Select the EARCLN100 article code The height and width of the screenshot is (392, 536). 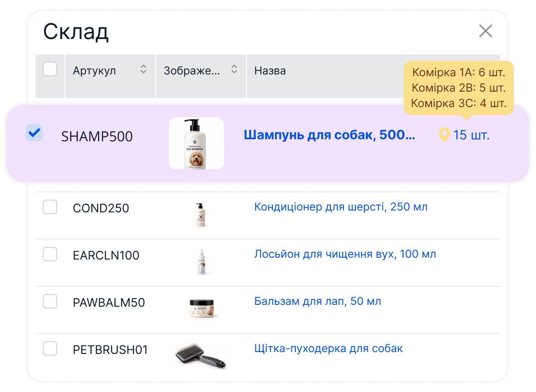pyautogui.click(x=106, y=255)
